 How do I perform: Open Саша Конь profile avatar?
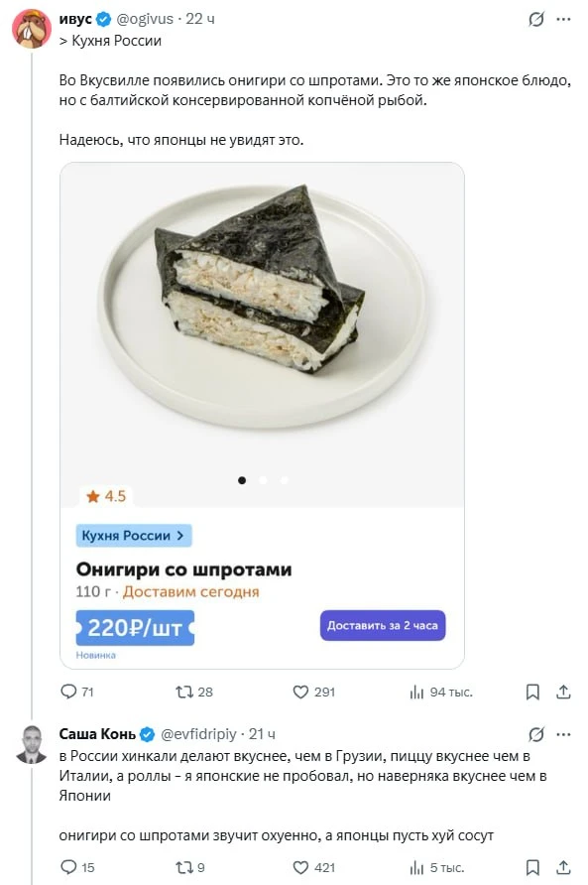pyautogui.click(x=32, y=744)
